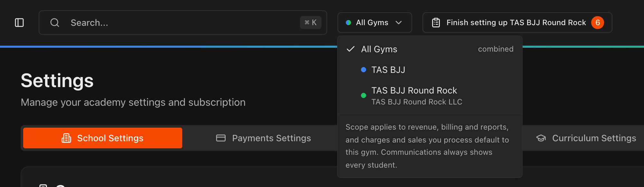Switch to Payments Settings tab
The image size is (644, 187).
click(x=263, y=138)
